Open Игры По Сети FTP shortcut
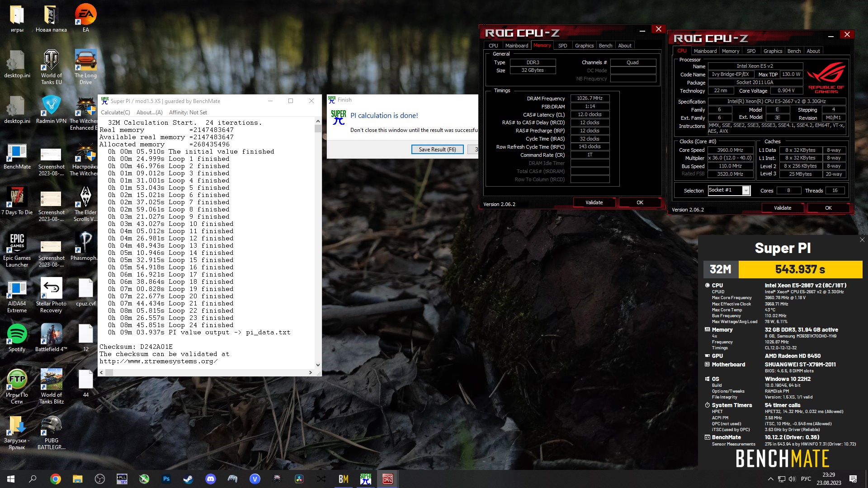Viewport: 868px width, 488px height. [17, 386]
